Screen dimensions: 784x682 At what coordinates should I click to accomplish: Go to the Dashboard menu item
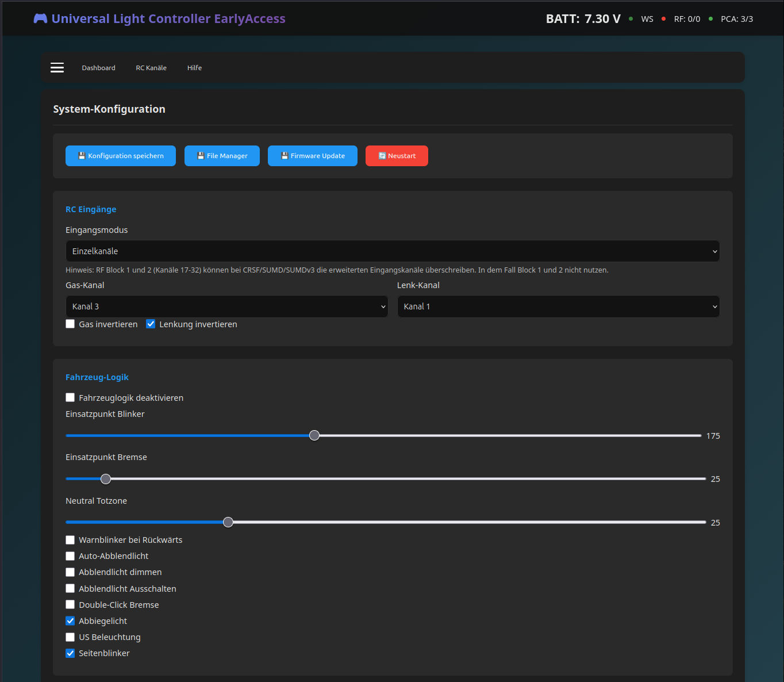(x=98, y=68)
